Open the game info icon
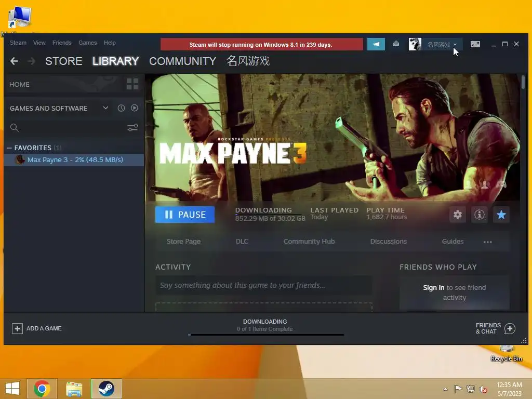532x399 pixels. 480,215
